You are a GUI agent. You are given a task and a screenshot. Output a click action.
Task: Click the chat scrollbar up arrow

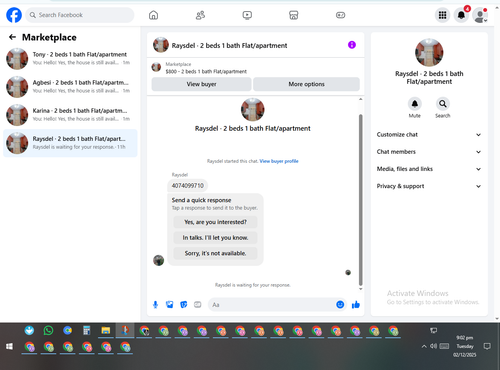(x=360, y=99)
